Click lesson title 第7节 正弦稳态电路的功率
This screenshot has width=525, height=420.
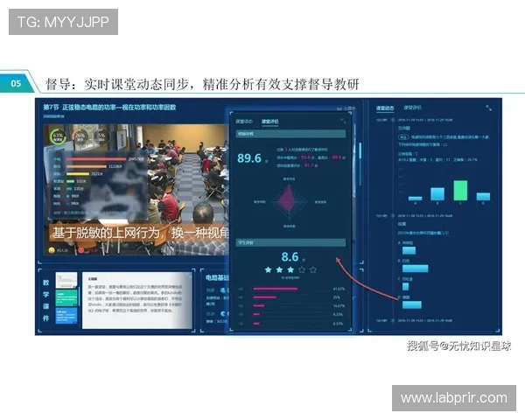pyautogui.click(x=109, y=107)
